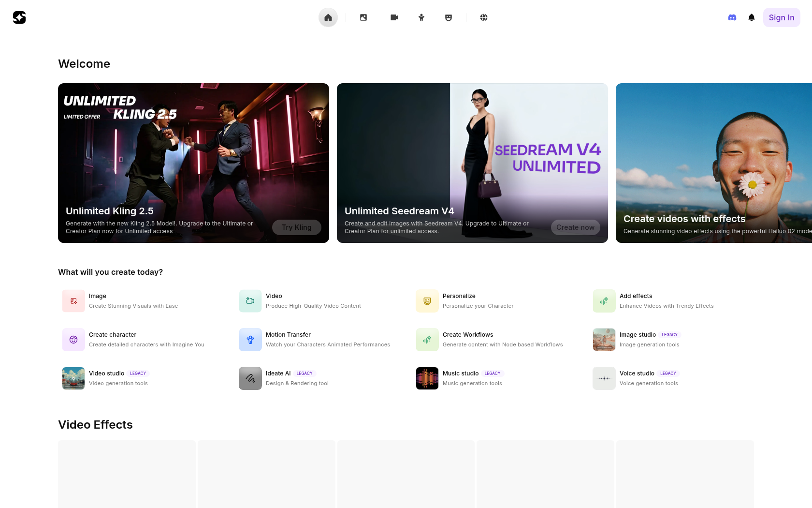
Task: Open the Unlimited Kling 2.5 banner
Action: pos(193,163)
